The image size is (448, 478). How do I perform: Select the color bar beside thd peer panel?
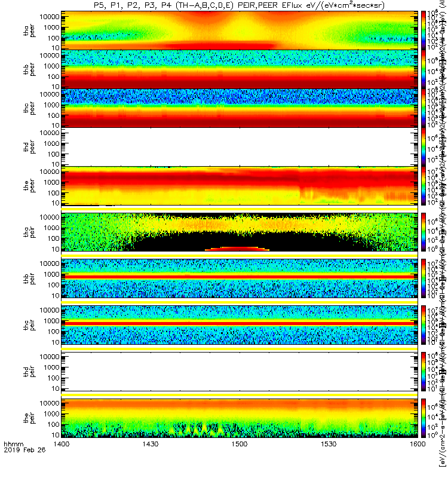(x=424, y=146)
